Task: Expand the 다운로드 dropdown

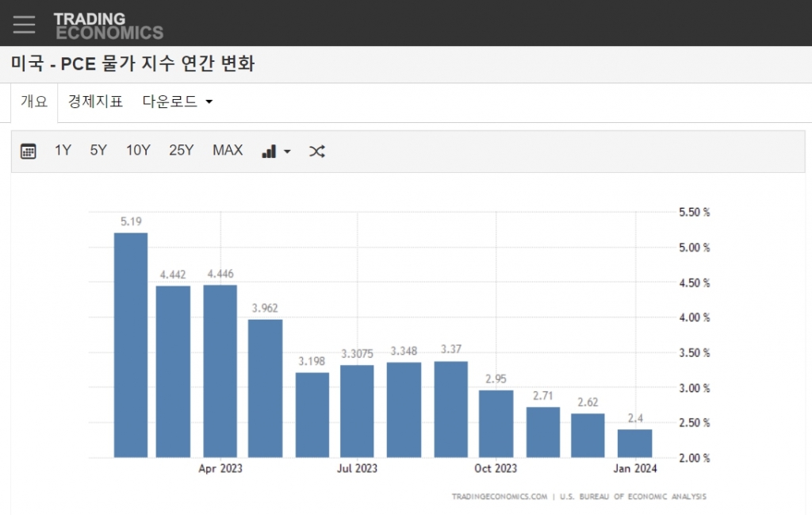Action: [x=178, y=102]
